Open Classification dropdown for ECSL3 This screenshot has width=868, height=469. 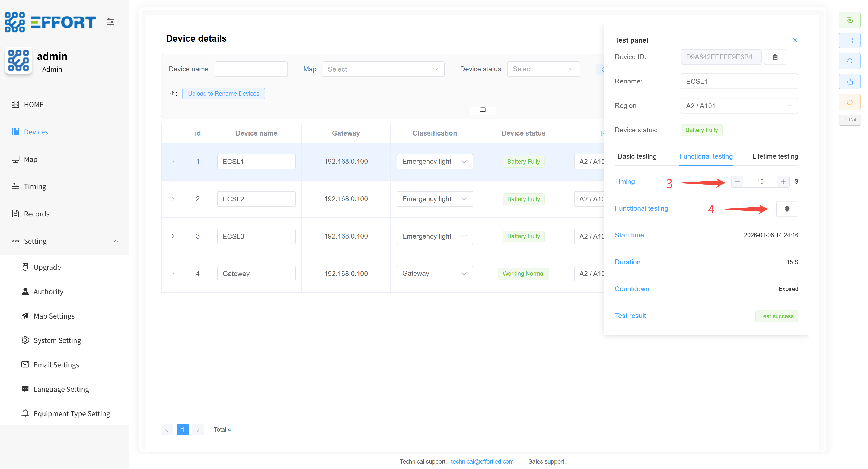coord(434,236)
